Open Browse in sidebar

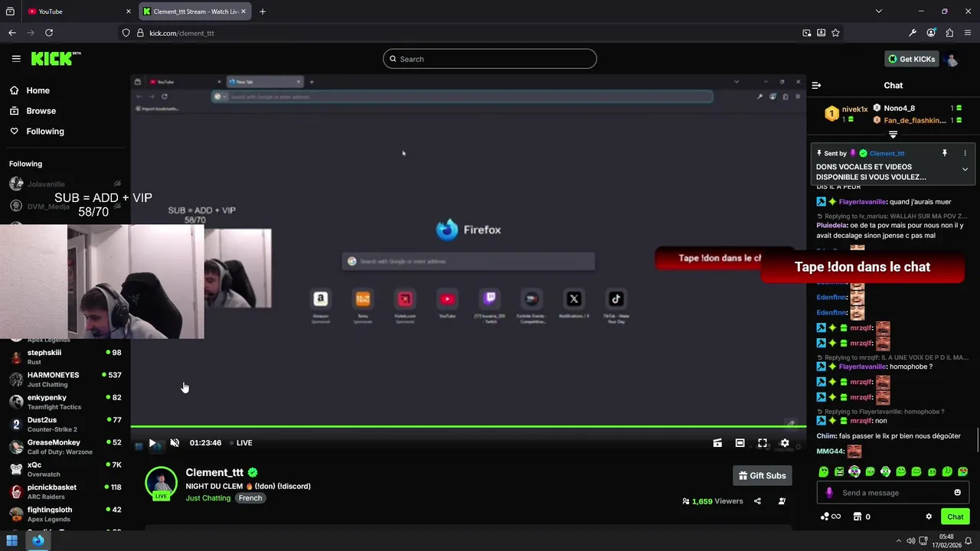[x=33, y=111]
